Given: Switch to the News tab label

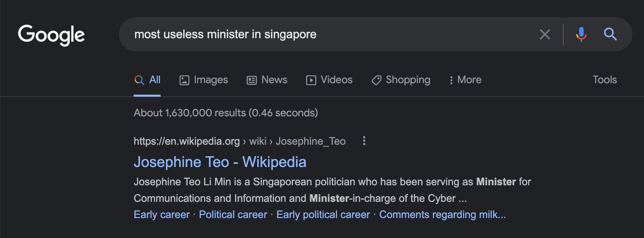Looking at the screenshot, I should coord(274,80).
